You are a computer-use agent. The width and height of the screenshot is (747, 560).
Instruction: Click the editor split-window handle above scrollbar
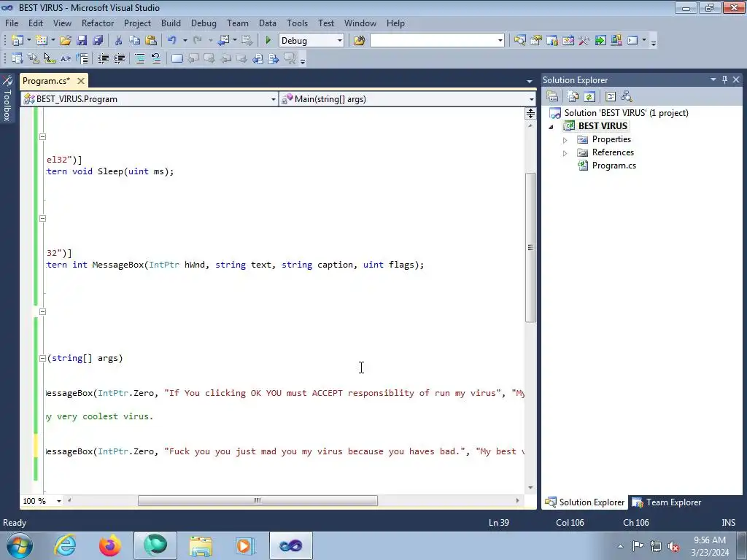[x=530, y=113]
